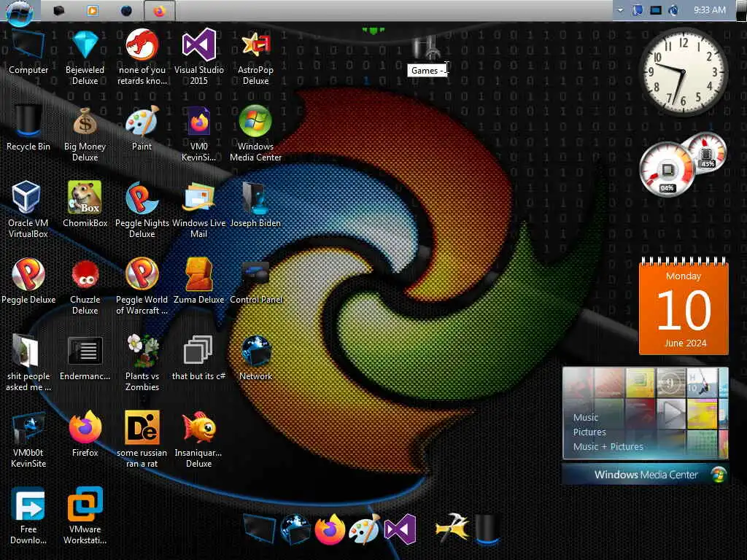This screenshot has width=747, height=560.
Task: Click the Windows Media Center gadget banner
Action: [x=645, y=474]
